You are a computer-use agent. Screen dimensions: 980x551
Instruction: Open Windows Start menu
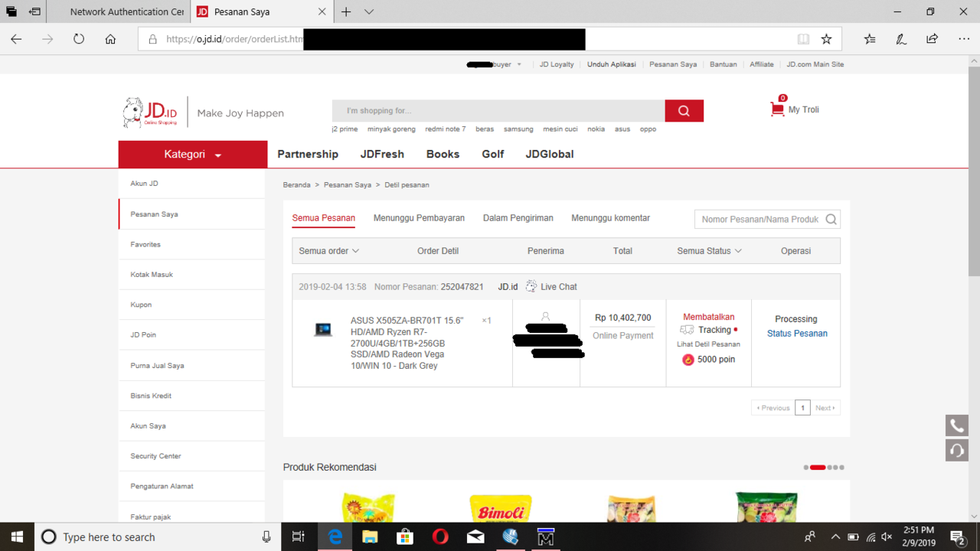click(x=17, y=537)
